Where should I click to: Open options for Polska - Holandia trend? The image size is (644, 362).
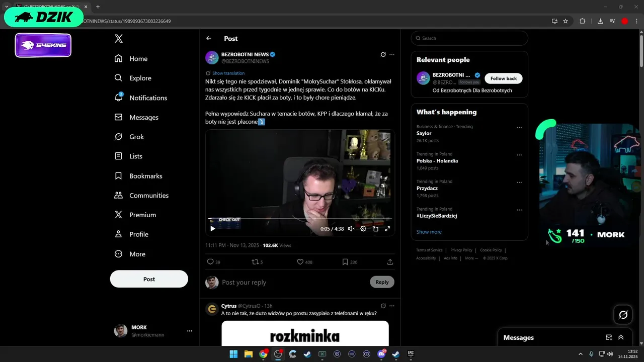[x=519, y=155]
